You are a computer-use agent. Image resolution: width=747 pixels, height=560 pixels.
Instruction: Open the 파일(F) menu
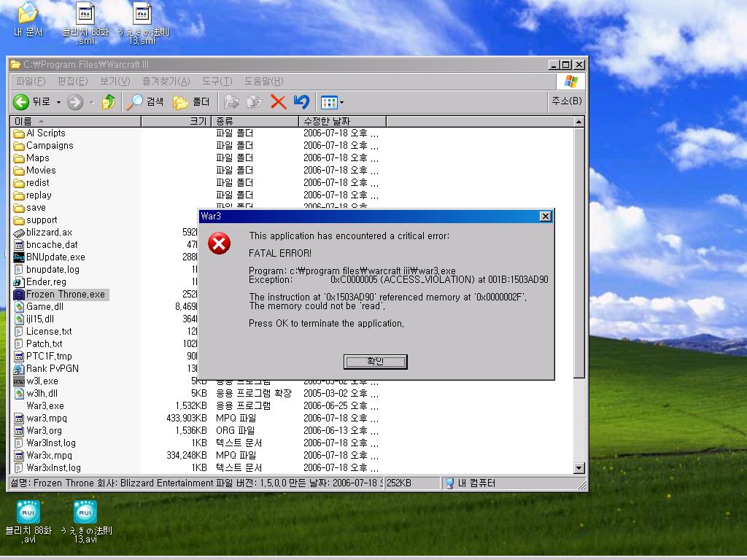pyautogui.click(x=31, y=82)
